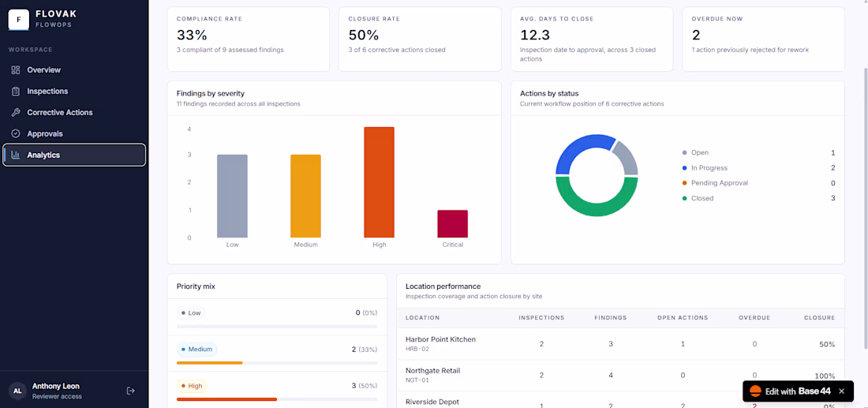Click the AL user avatar

pyautogui.click(x=17, y=391)
